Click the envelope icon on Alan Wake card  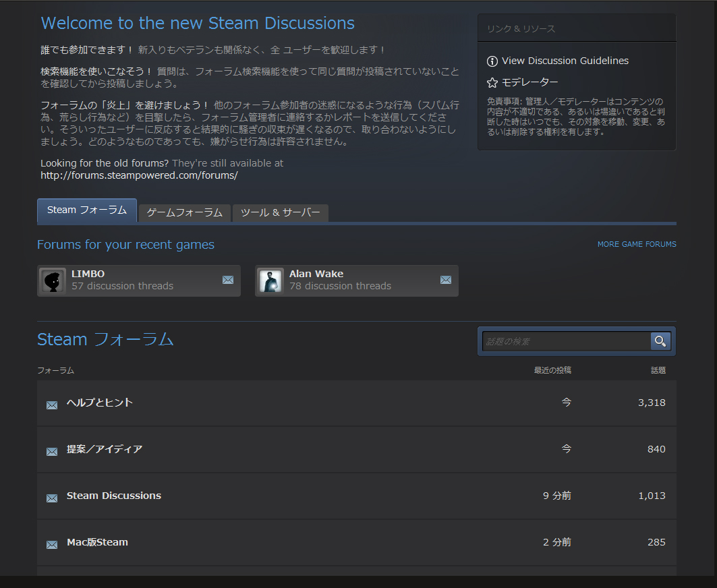[x=446, y=280]
